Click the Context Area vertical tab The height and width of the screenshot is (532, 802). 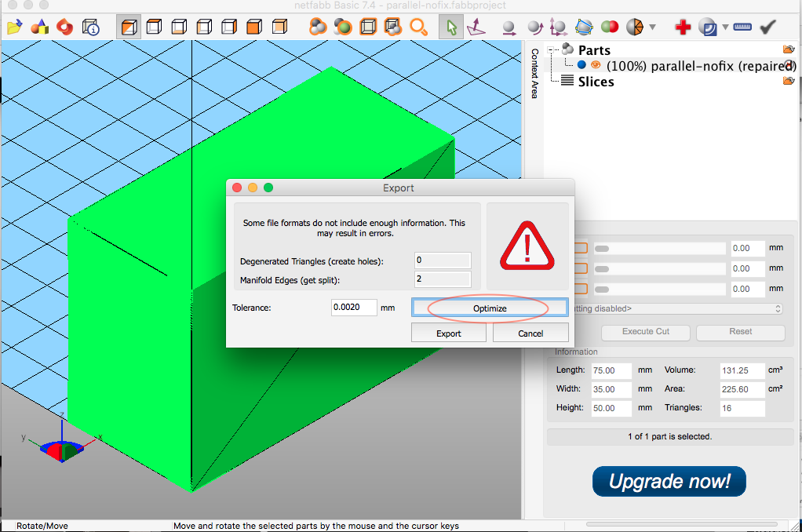click(x=534, y=73)
